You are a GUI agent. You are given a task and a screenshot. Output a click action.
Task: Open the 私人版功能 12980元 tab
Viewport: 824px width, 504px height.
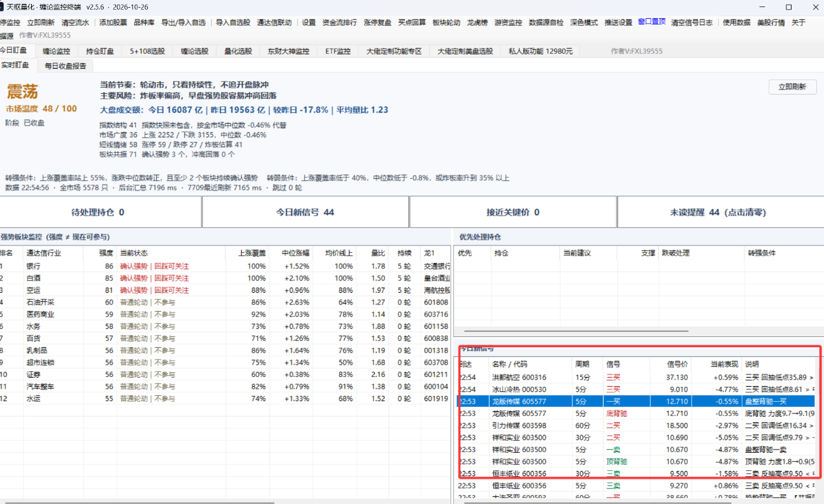coord(541,51)
